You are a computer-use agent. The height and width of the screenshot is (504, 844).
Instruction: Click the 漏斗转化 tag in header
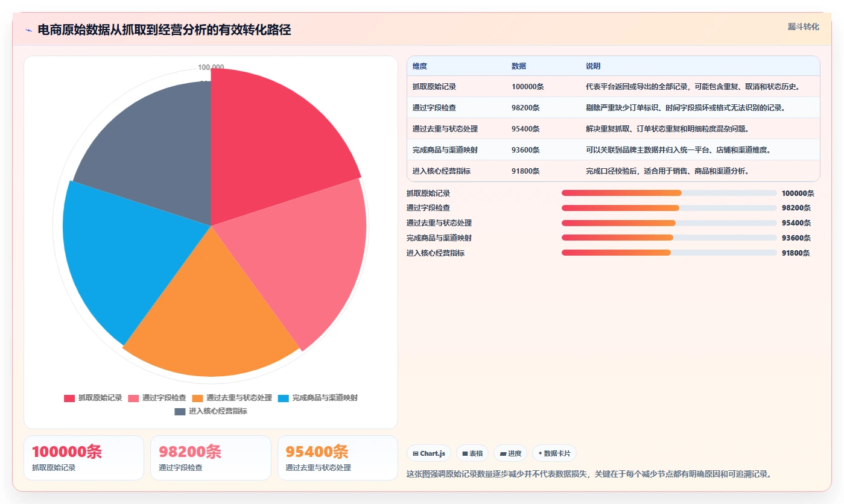coord(803,27)
